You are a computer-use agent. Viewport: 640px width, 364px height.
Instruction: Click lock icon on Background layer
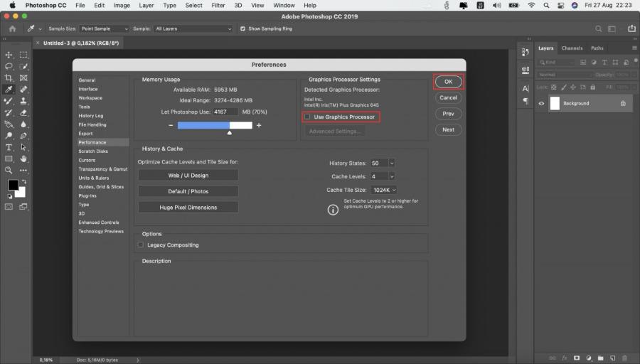[623, 103]
